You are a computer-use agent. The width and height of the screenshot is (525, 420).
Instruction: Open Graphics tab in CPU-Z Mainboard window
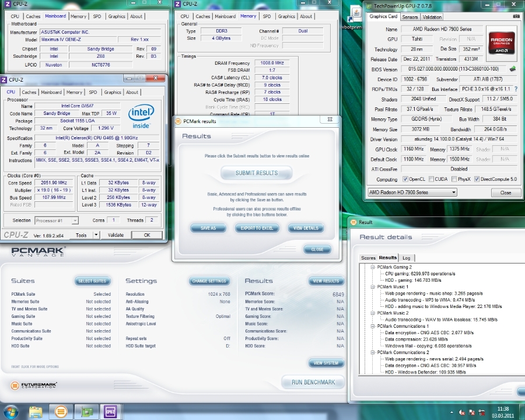click(117, 16)
